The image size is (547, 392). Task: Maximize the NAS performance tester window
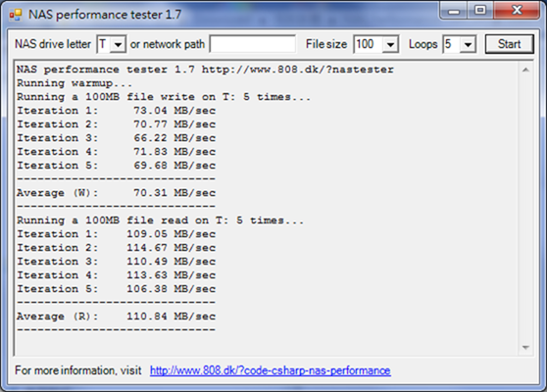480,11
